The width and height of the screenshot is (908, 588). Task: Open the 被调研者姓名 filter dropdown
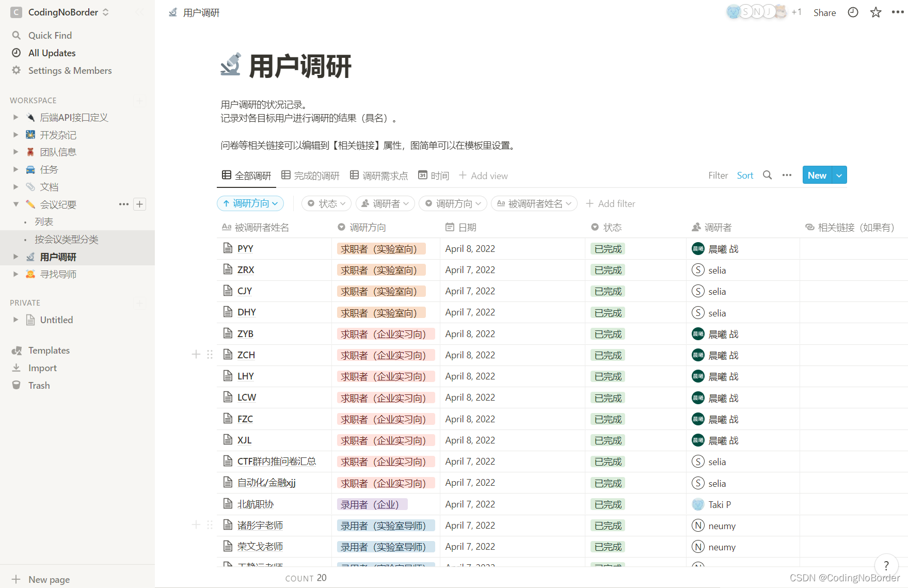(x=534, y=203)
